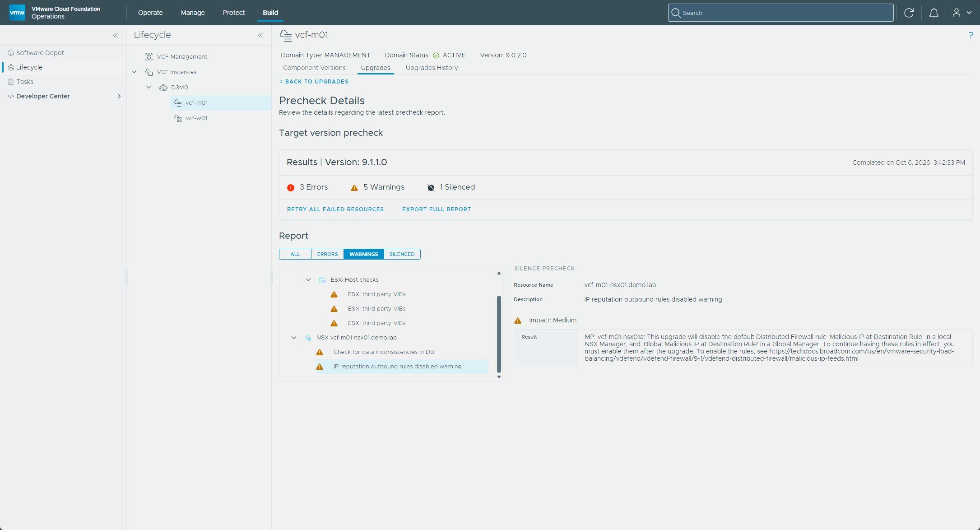
Task: Click the Software Depot icon
Action: pyautogui.click(x=11, y=53)
